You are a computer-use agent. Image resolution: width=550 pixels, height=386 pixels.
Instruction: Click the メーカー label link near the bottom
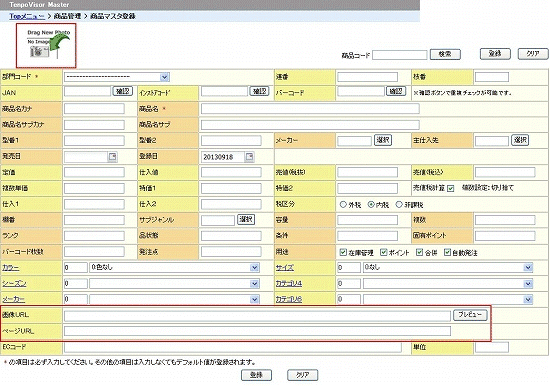click(x=13, y=299)
